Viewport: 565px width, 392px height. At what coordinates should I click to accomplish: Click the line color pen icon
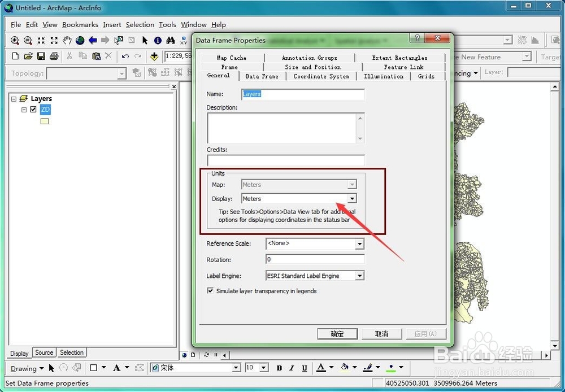368,368
